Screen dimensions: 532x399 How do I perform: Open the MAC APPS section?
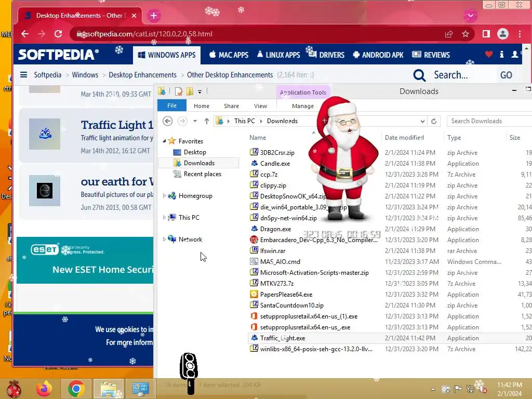pos(229,55)
